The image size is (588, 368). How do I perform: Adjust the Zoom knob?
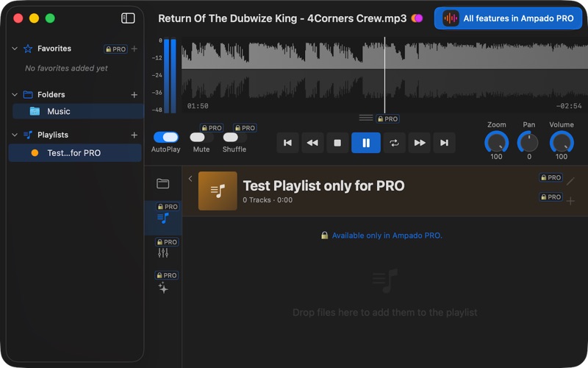(497, 143)
